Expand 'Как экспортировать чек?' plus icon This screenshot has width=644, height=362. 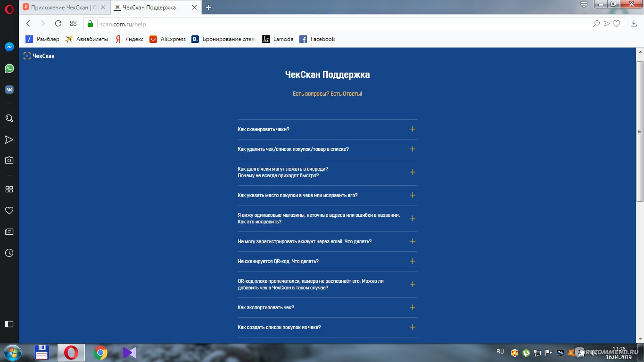tap(413, 307)
